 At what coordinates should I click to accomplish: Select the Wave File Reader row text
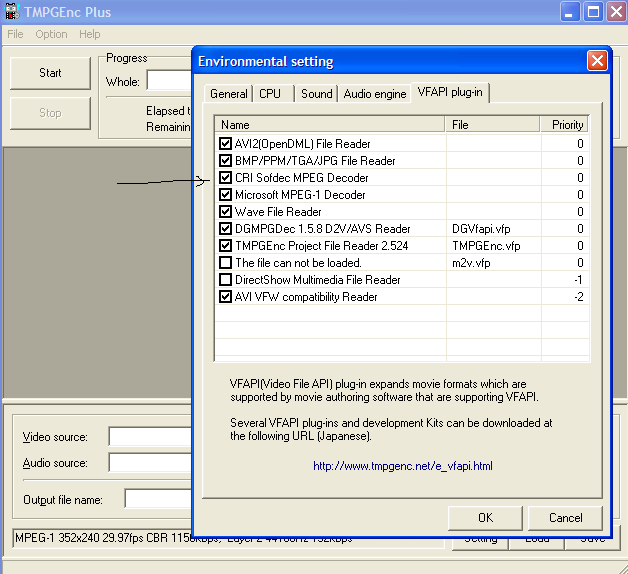click(278, 212)
